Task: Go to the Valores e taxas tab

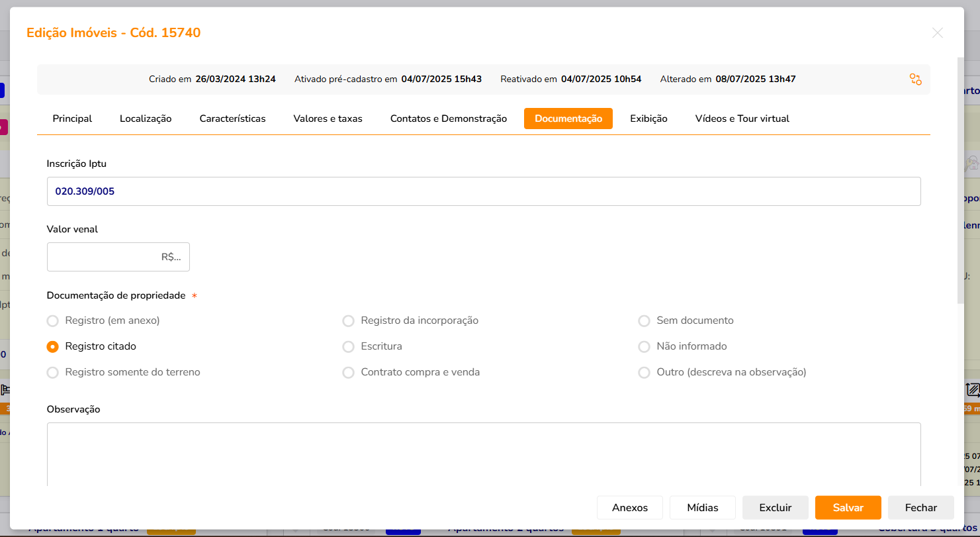Action: (x=328, y=119)
